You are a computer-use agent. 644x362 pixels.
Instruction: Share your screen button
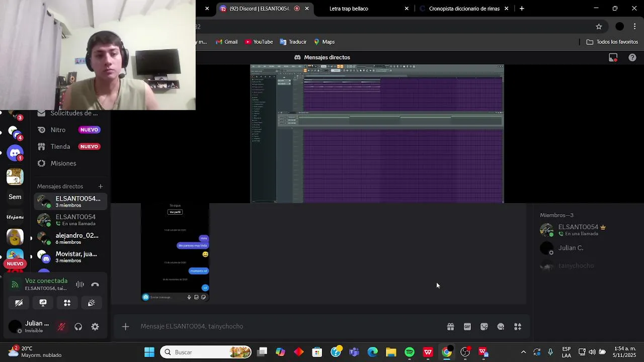(x=43, y=303)
